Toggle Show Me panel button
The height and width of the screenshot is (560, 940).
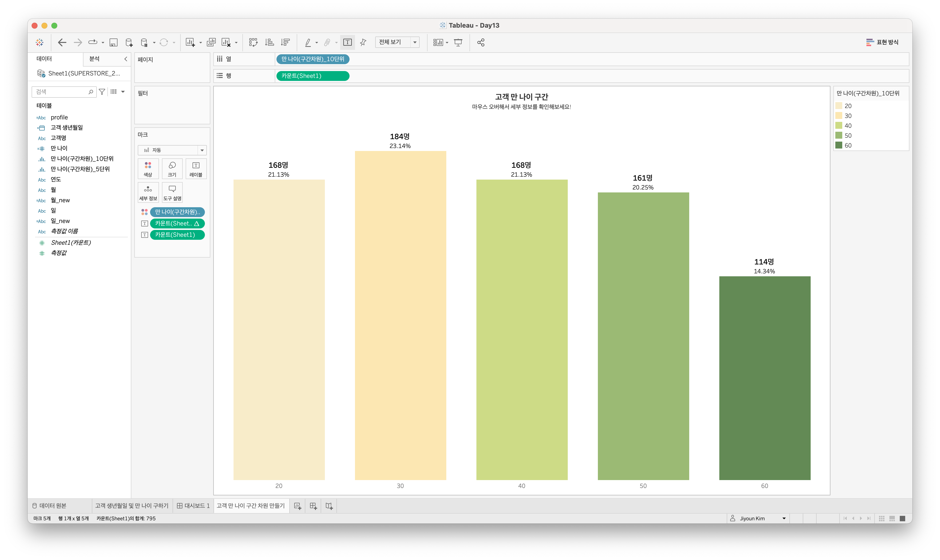[882, 42]
